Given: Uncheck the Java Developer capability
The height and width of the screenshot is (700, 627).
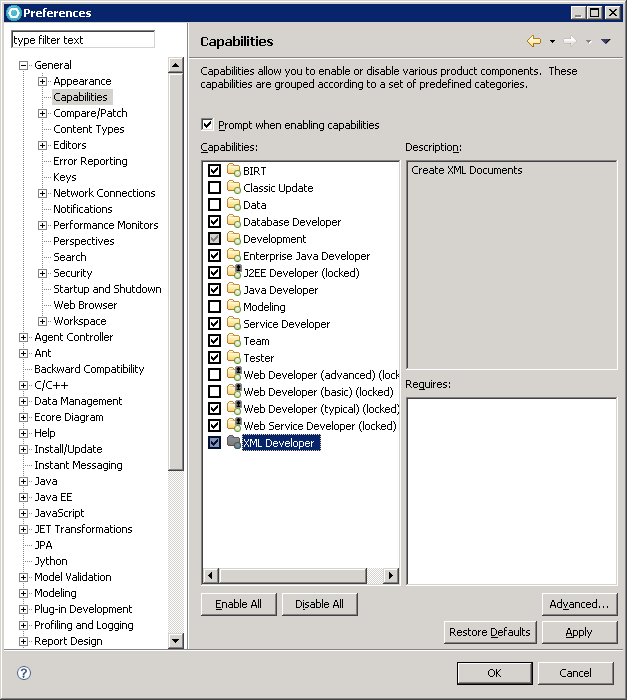Looking at the screenshot, I should coord(214,290).
